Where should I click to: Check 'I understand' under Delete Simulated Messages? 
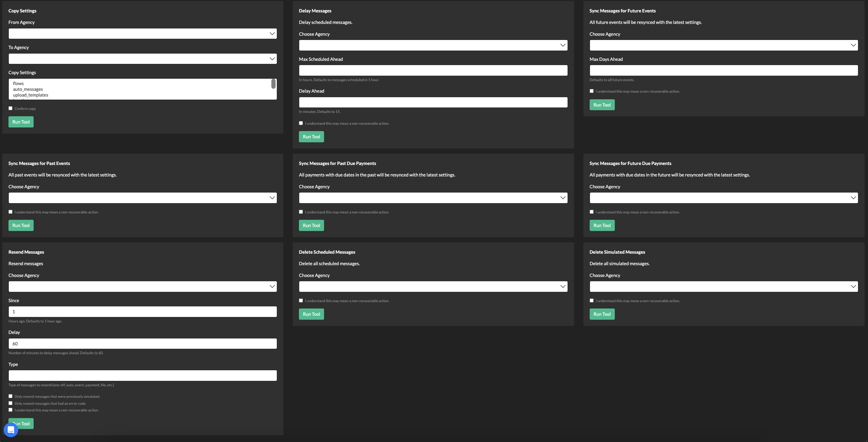coord(591,300)
